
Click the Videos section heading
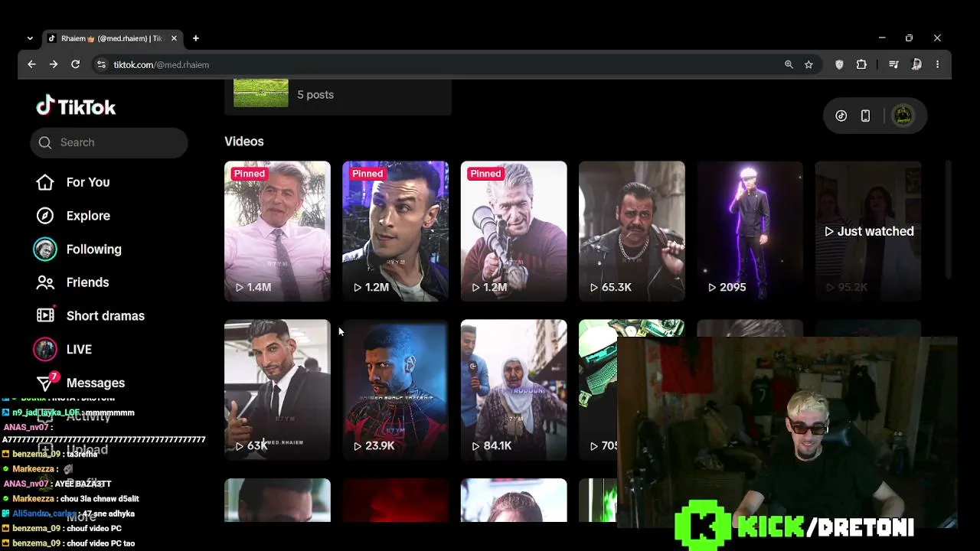pyautogui.click(x=244, y=142)
